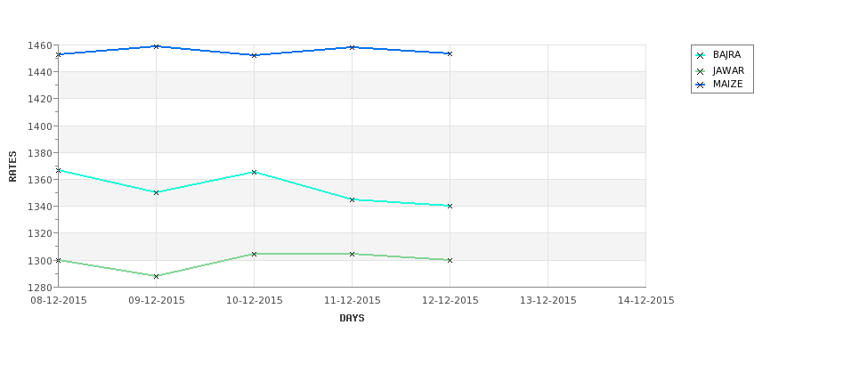Screen dimensions: 868x382
Task: Click the BAJRA legend marker icon
Action: 701,55
